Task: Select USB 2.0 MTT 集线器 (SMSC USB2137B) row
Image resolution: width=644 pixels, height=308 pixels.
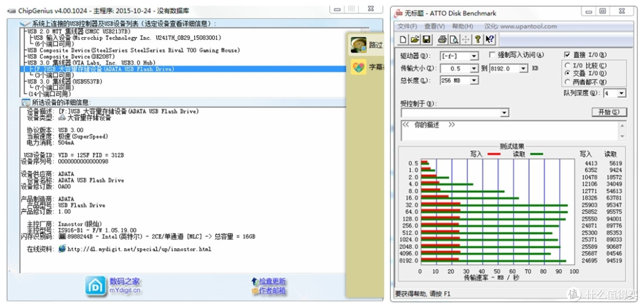Action: click(x=79, y=31)
